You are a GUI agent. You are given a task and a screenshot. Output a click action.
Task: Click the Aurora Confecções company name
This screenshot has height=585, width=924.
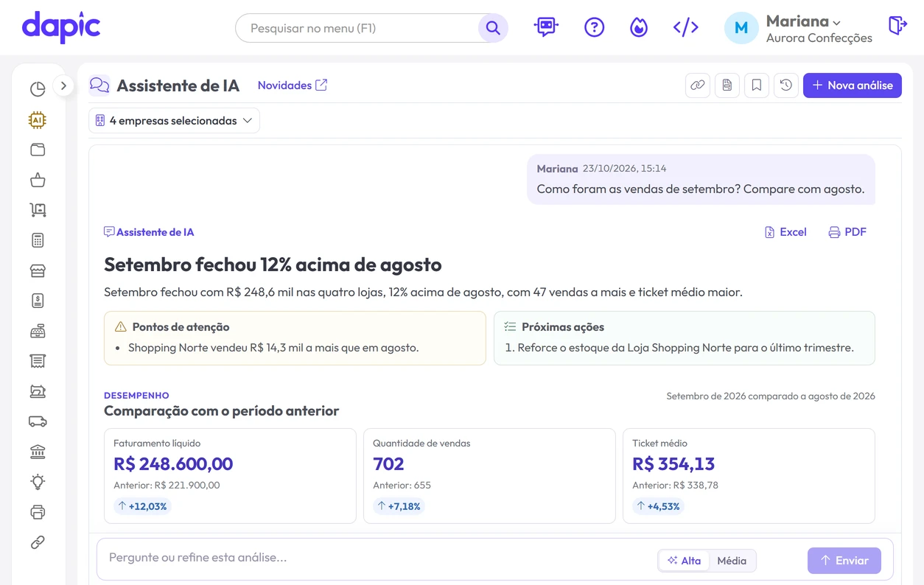819,38
